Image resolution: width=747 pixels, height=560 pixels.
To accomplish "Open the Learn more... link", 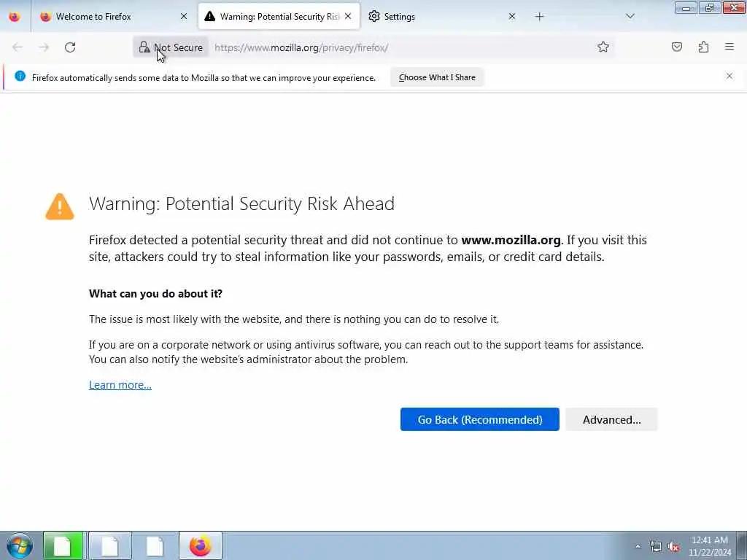I will click(x=120, y=385).
